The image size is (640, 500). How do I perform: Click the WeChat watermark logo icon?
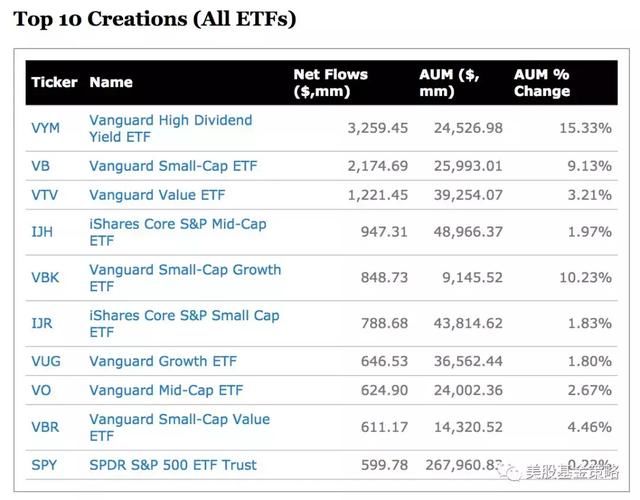pyautogui.click(x=512, y=473)
